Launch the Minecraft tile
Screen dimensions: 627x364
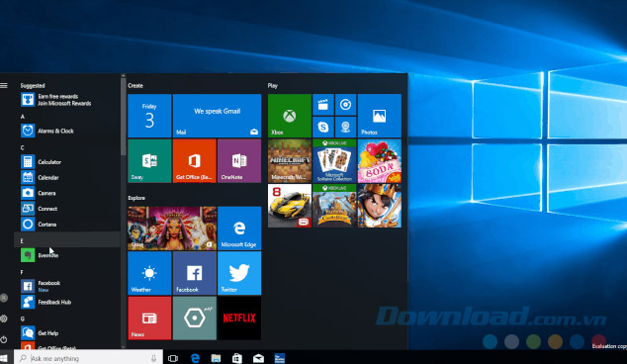click(x=289, y=161)
